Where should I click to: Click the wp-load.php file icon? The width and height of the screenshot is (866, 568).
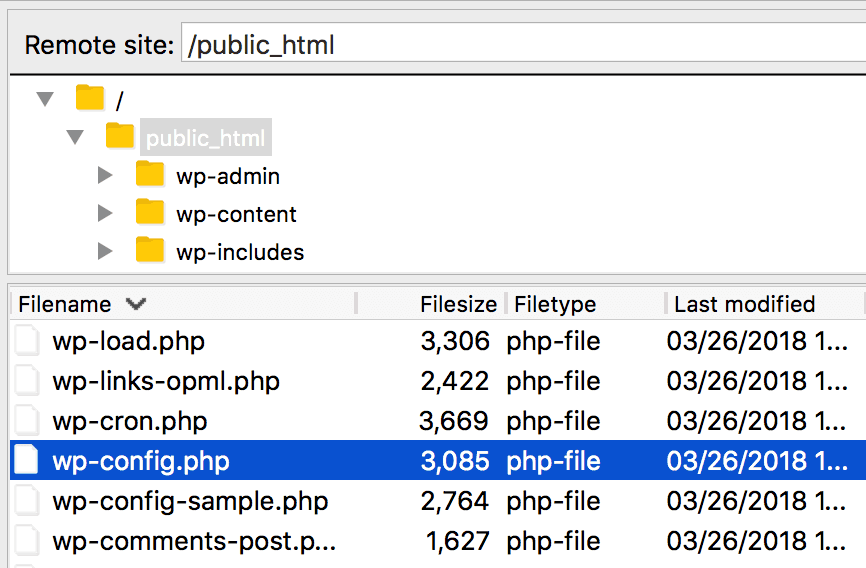(x=27, y=340)
